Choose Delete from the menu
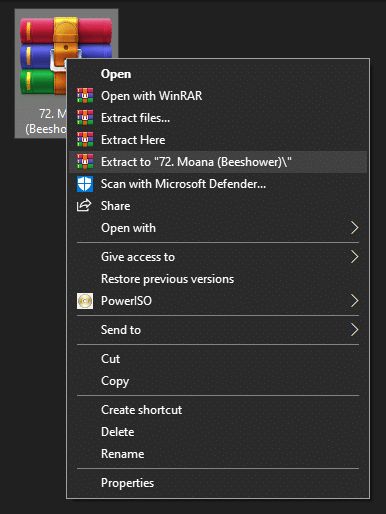The height and width of the screenshot is (514, 386). click(x=118, y=432)
